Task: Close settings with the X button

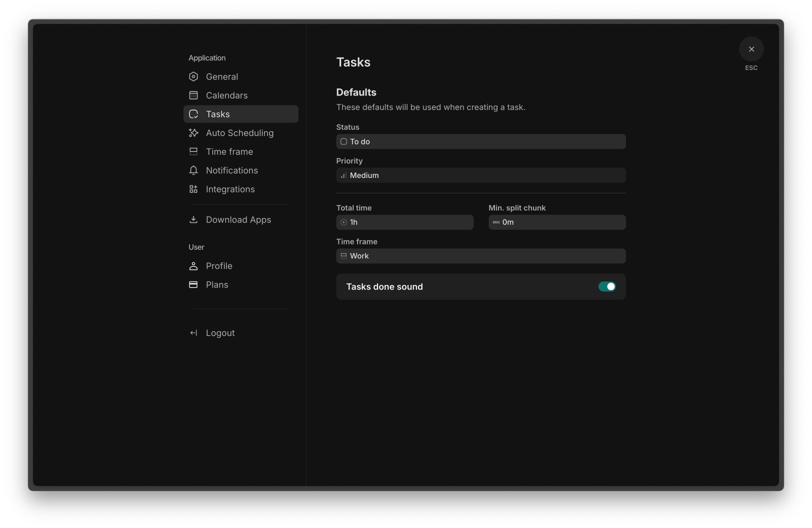Action: [x=751, y=49]
